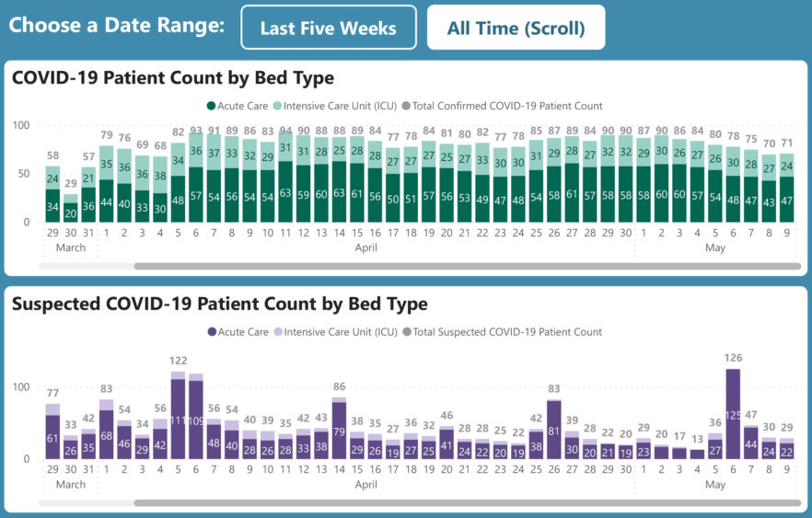This screenshot has height=518, width=812.
Task: Click ICU legend dot in confirmed chart
Action: tap(275, 106)
